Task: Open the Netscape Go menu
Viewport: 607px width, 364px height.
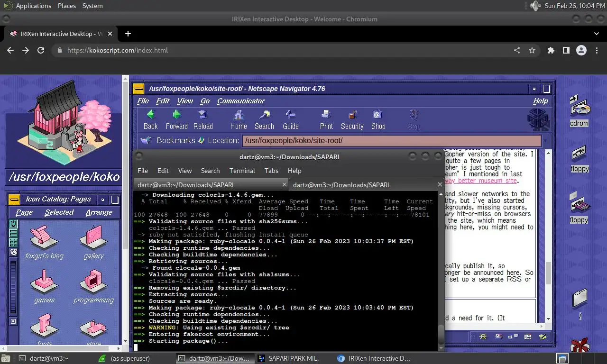Action: pyautogui.click(x=205, y=101)
